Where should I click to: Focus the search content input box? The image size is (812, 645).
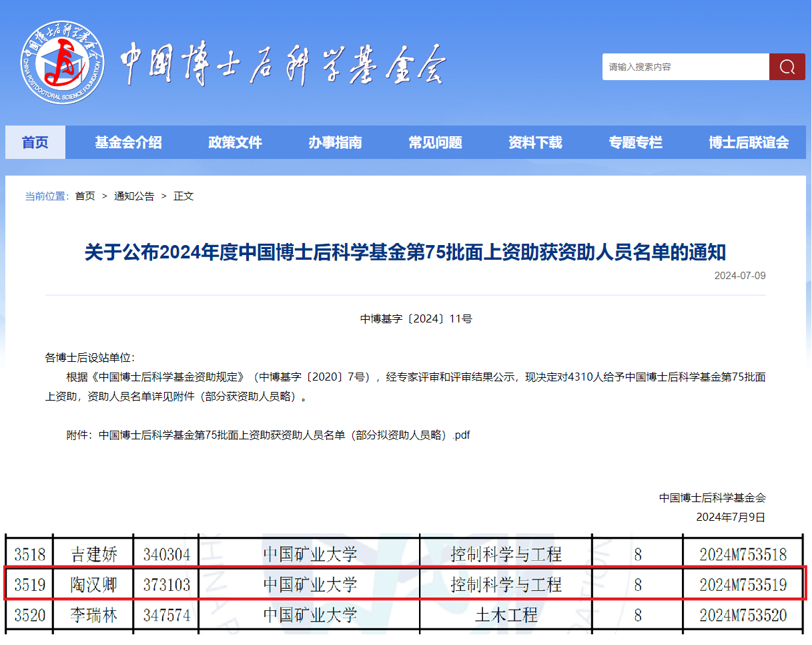pyautogui.click(x=685, y=67)
